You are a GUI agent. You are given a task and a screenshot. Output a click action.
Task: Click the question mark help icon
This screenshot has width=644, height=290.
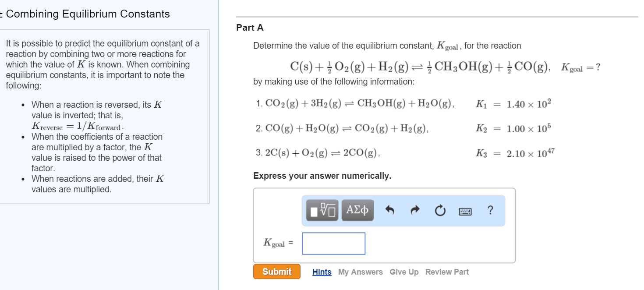[490, 211]
